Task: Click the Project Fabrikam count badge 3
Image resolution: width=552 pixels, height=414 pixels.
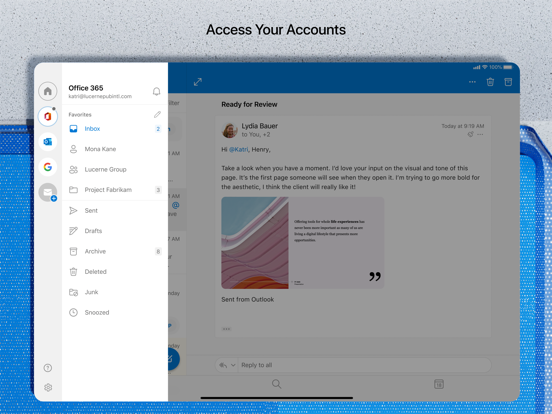Action: 158,190
